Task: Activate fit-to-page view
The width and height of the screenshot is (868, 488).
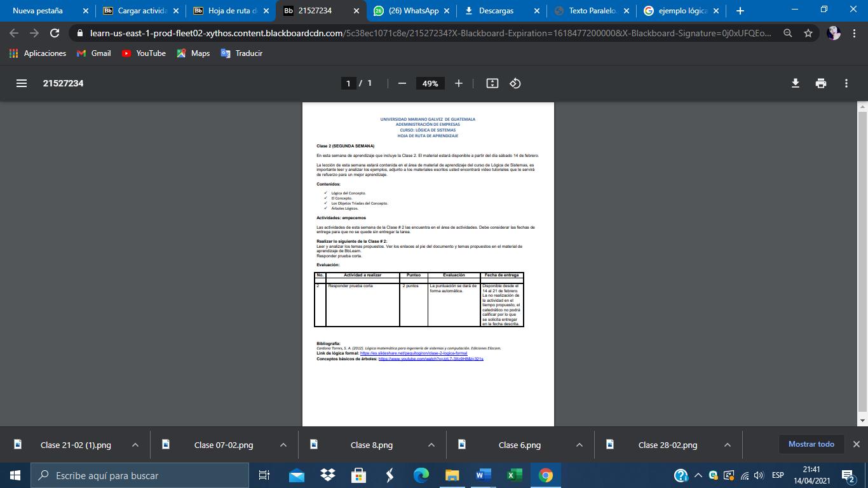Action: pos(492,83)
